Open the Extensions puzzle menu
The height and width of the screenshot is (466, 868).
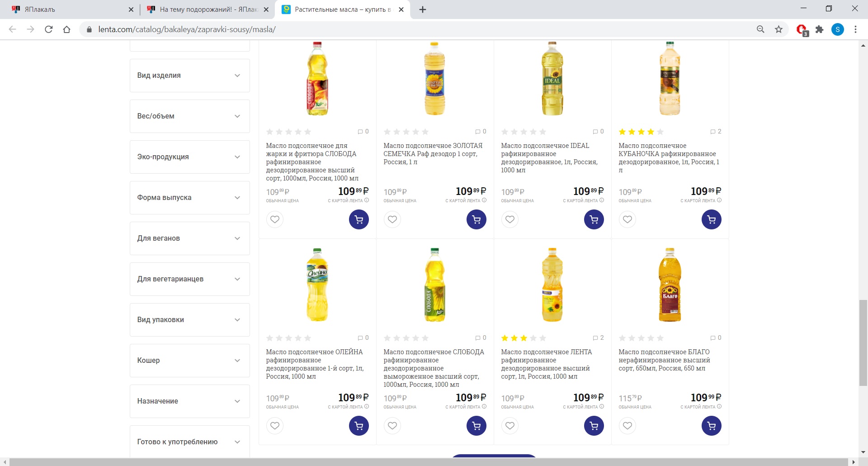tap(819, 29)
